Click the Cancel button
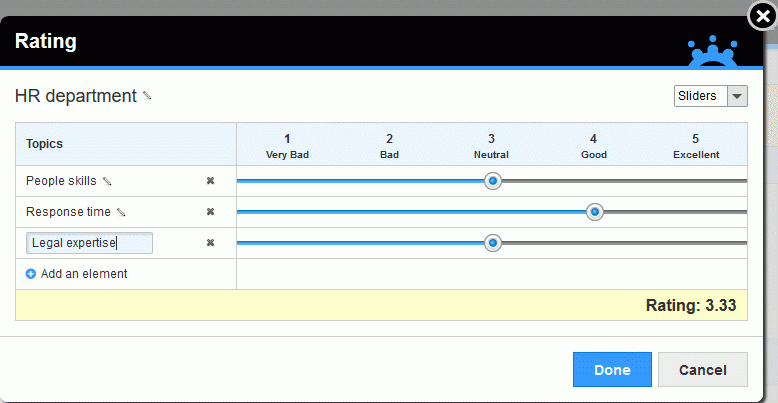 703,370
